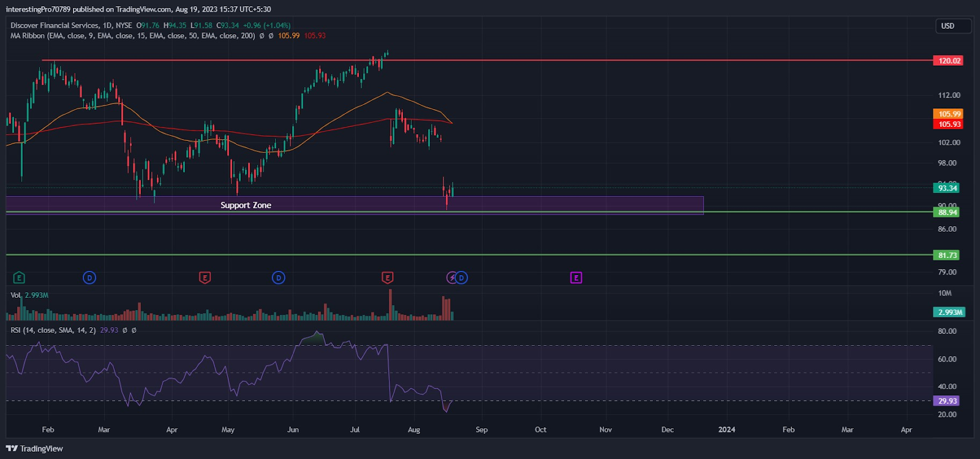Click the purple lightning event marker
Viewport: 980px width, 459px height.
tap(452, 278)
